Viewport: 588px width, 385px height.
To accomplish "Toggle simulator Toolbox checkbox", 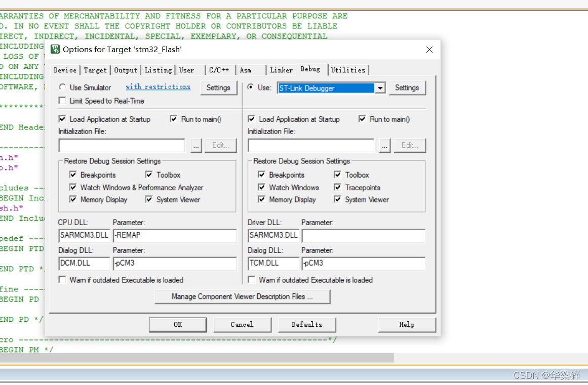I will (x=149, y=175).
